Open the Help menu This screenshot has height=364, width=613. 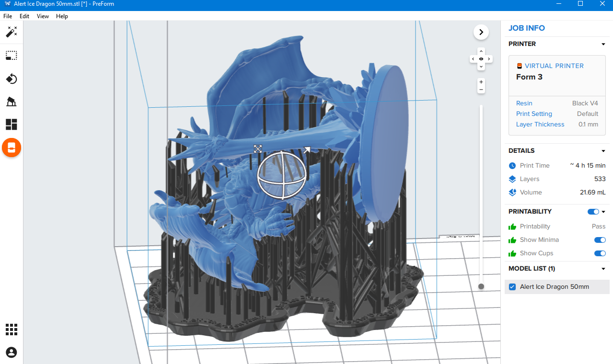pyautogui.click(x=62, y=16)
